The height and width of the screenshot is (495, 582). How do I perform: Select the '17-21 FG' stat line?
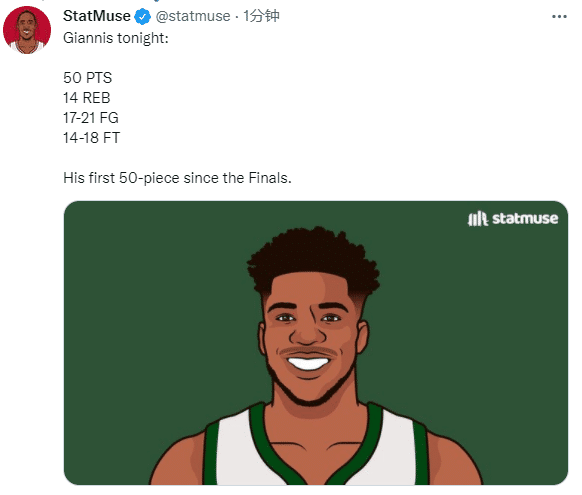[x=91, y=118]
